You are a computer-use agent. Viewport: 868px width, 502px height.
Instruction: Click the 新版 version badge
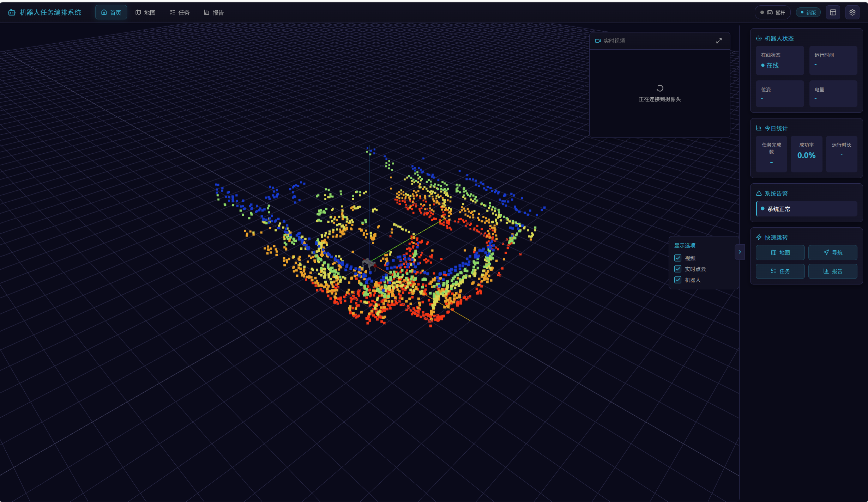pyautogui.click(x=808, y=12)
